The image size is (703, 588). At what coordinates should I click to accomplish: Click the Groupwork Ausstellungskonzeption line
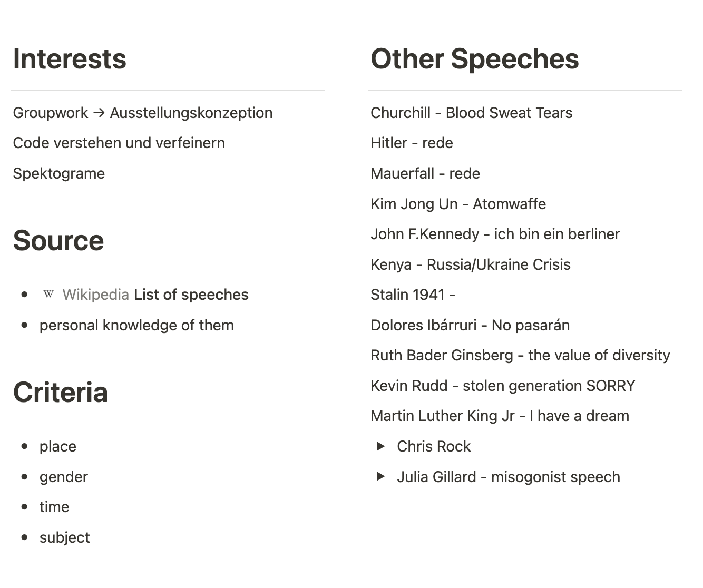(x=142, y=113)
